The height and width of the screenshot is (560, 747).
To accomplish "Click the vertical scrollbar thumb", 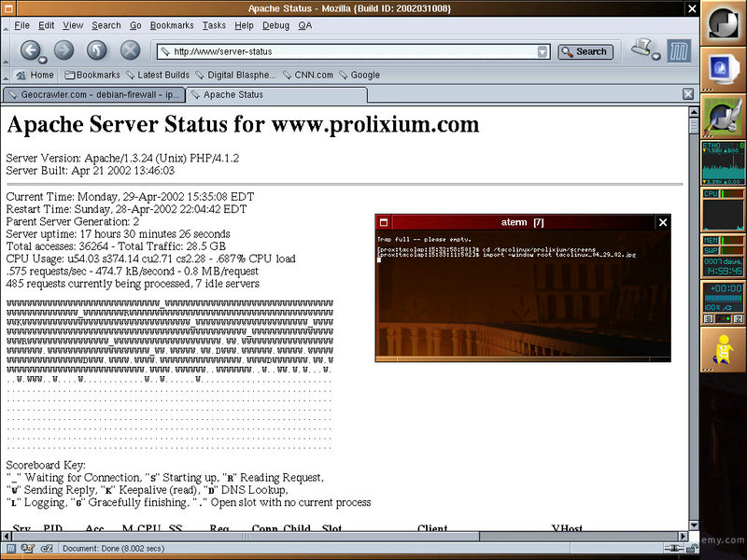I will coord(694,126).
